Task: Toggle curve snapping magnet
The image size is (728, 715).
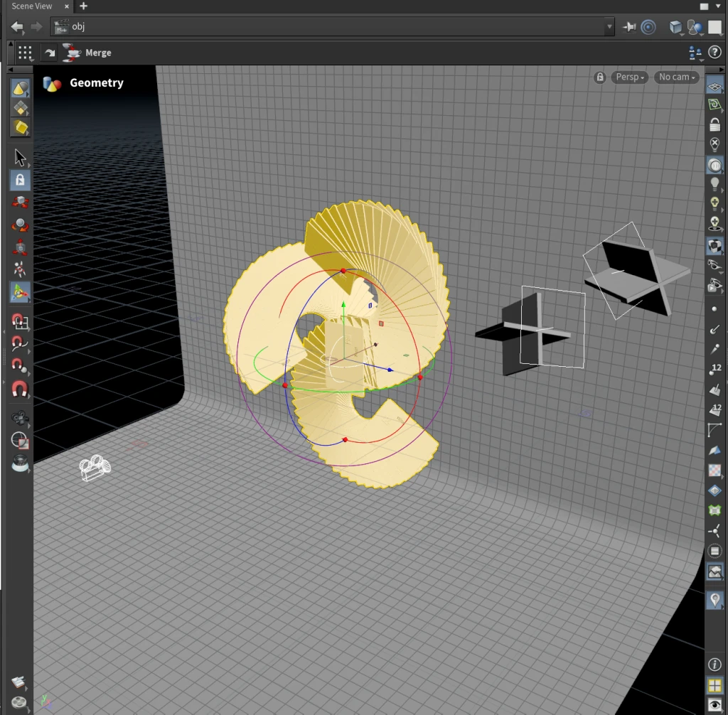Action: (20, 343)
